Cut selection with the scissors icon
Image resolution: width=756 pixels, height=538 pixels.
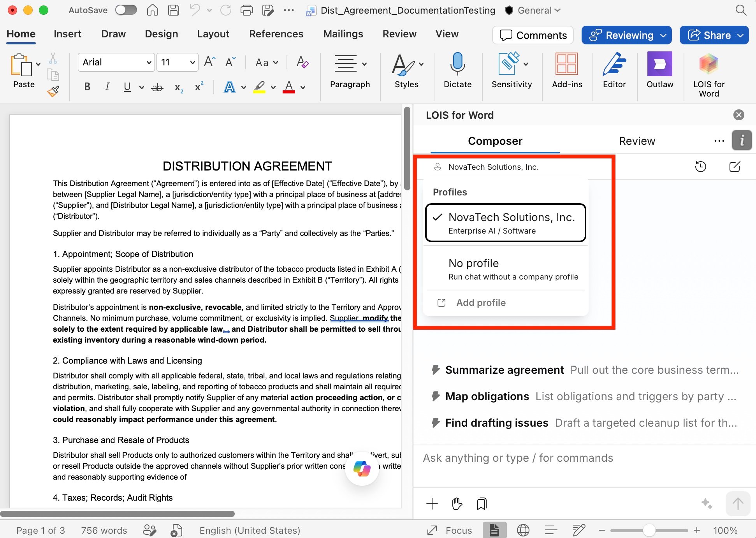pos(53,58)
